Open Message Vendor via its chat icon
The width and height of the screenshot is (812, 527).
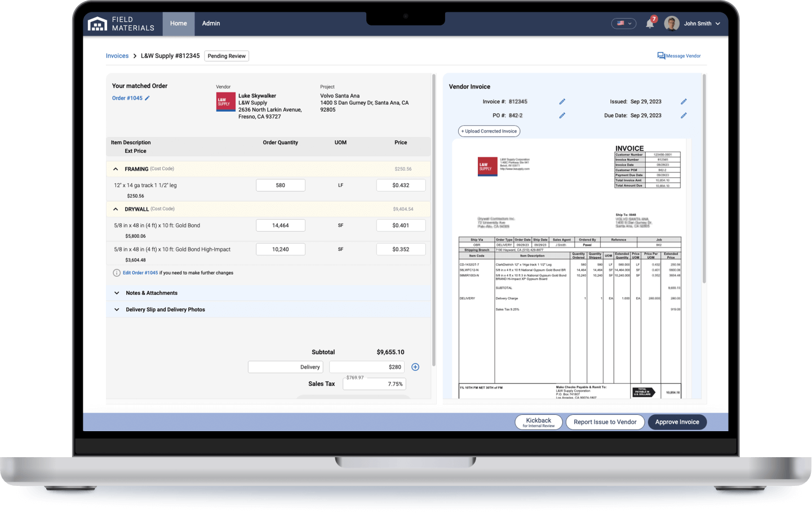660,55
